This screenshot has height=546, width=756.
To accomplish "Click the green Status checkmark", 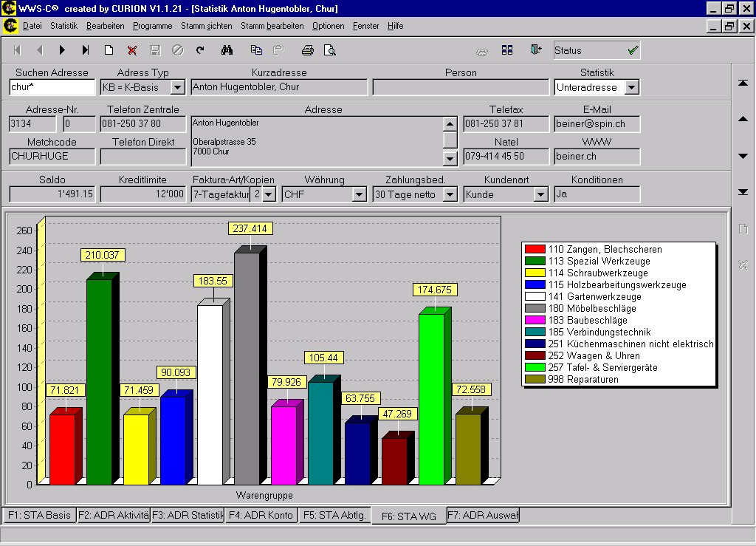I will click(x=633, y=50).
